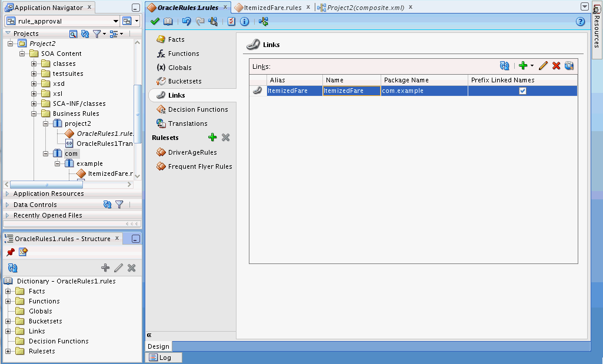Collapse the Business Rules folder

(34, 113)
